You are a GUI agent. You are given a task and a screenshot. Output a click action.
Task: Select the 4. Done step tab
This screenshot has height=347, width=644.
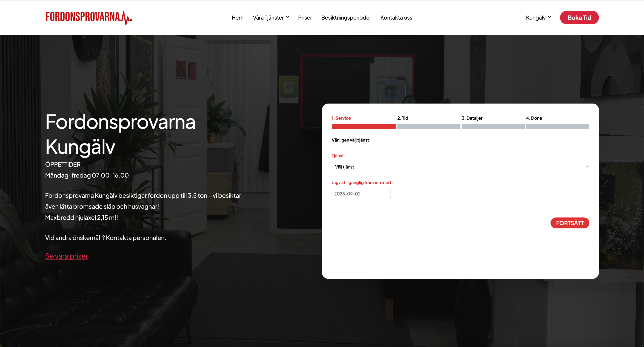534,118
